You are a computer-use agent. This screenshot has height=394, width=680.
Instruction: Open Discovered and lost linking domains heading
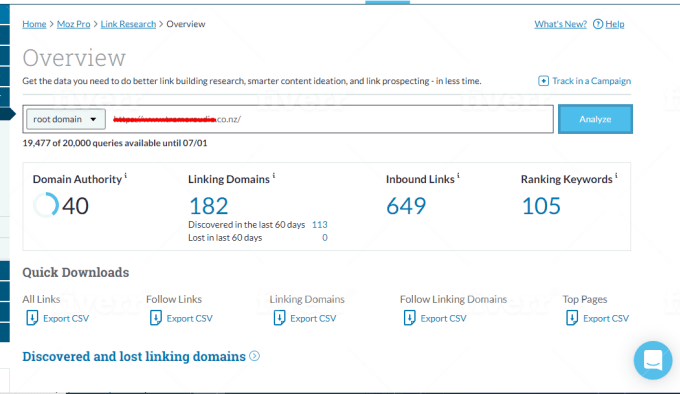134,356
